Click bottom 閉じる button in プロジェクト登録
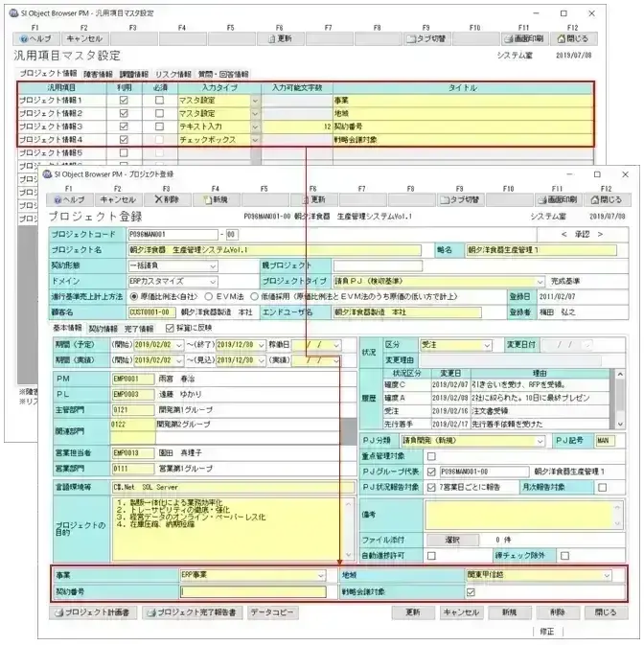Screen dimensions: 644x645 click(x=607, y=612)
